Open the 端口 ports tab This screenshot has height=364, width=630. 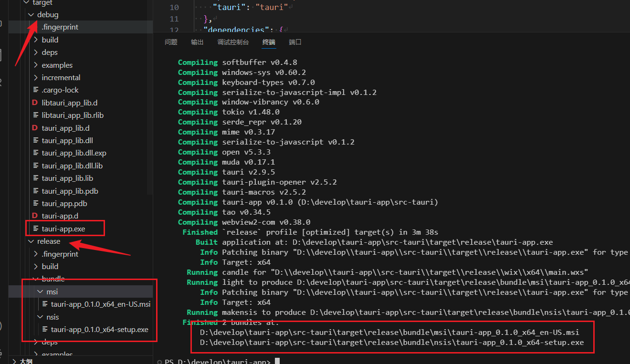tap(295, 42)
